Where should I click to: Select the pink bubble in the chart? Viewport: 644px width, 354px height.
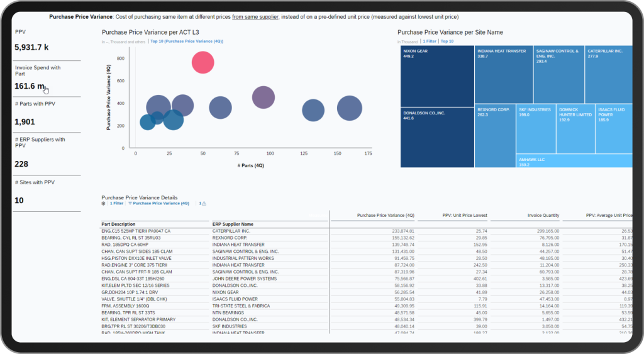coord(203,62)
